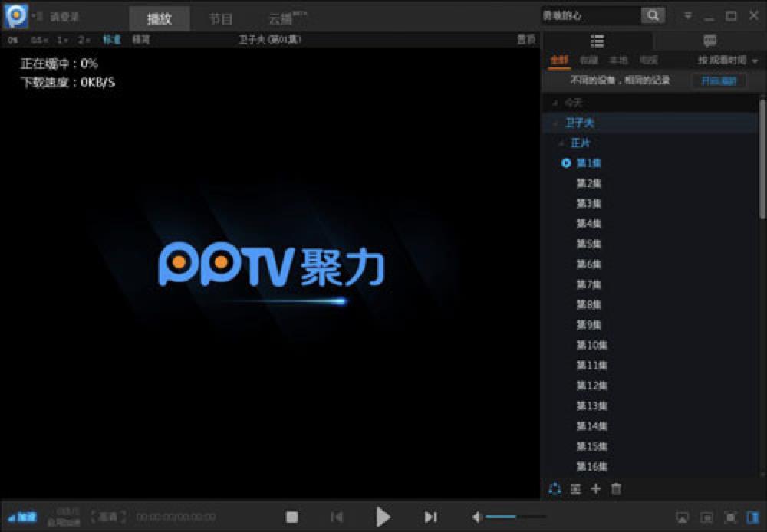Go to the previous episode icon

point(337,517)
